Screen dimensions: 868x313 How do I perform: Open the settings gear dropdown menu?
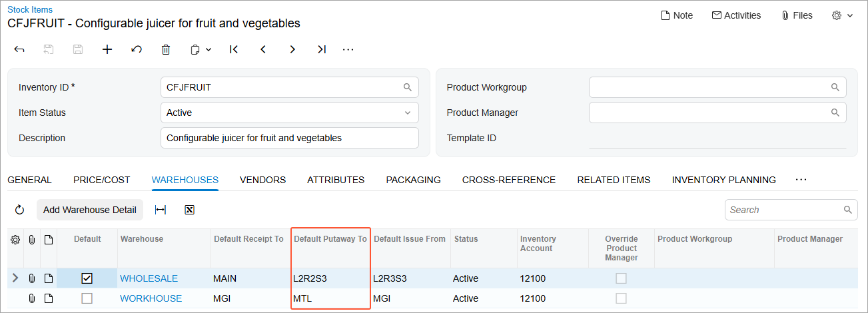[842, 15]
